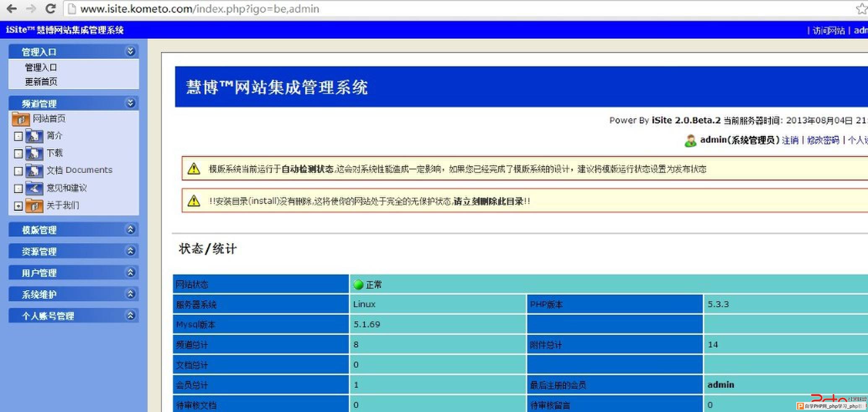Toggle the tree box beside 意见和建议
Screen dimensions: 868x412
point(18,189)
